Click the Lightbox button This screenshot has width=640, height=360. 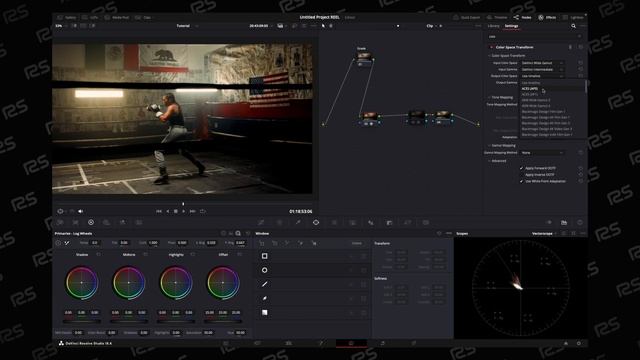click(x=573, y=18)
